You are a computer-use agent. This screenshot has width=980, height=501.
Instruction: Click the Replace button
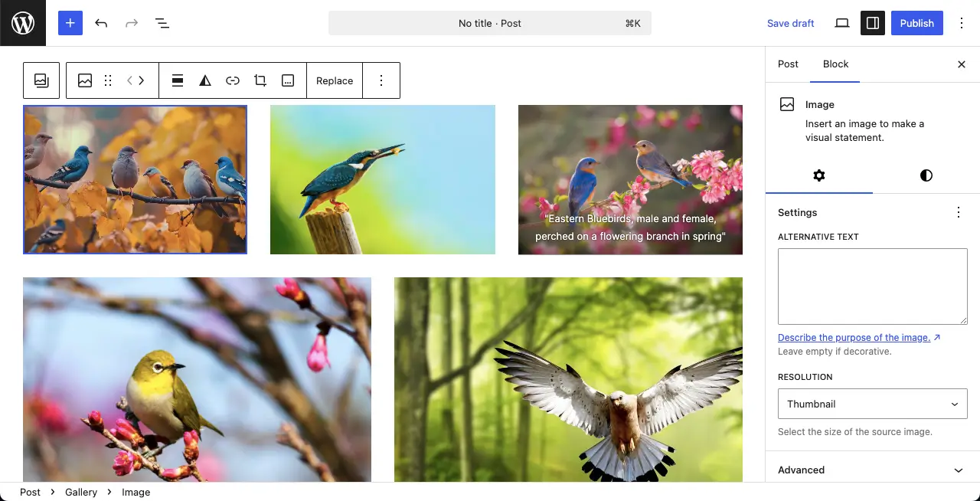(335, 80)
